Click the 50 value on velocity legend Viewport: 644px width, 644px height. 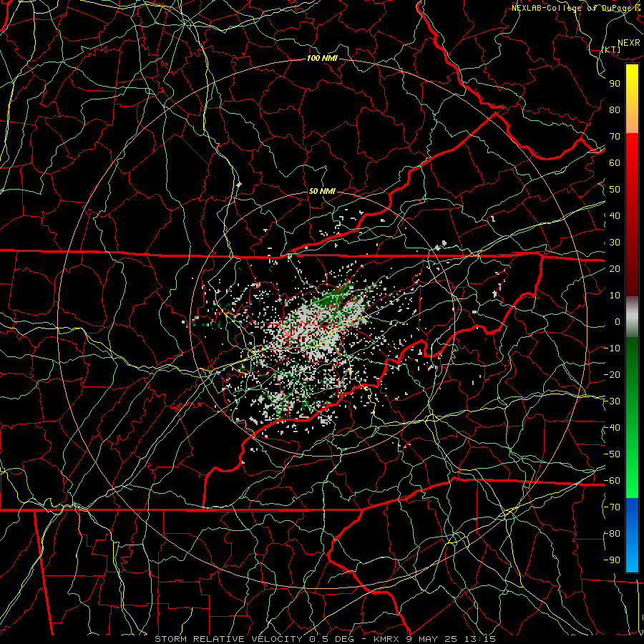[615, 190]
